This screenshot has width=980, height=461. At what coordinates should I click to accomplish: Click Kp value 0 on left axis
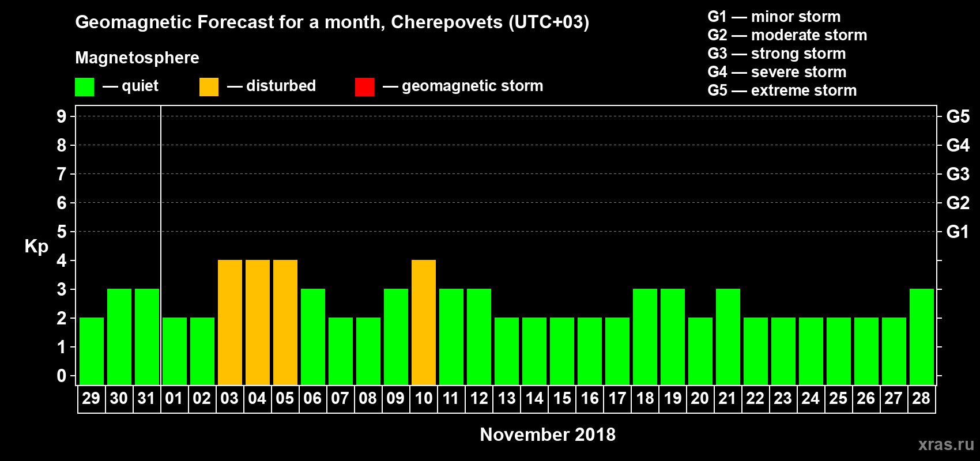tap(62, 376)
